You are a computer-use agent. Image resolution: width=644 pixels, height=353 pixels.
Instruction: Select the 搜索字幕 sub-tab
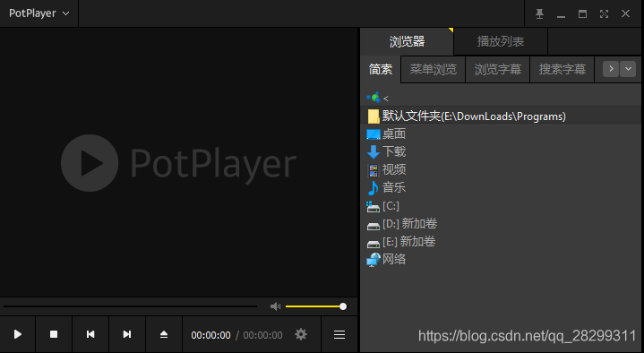(x=562, y=70)
